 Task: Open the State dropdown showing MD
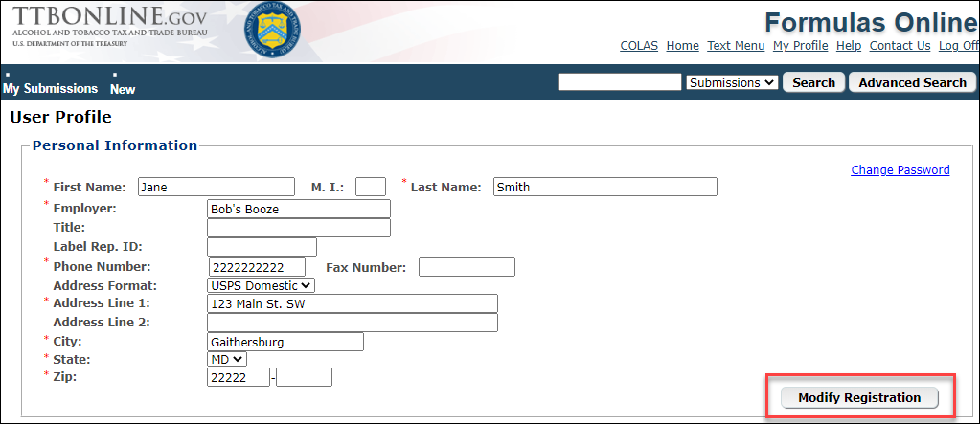pyautogui.click(x=227, y=359)
